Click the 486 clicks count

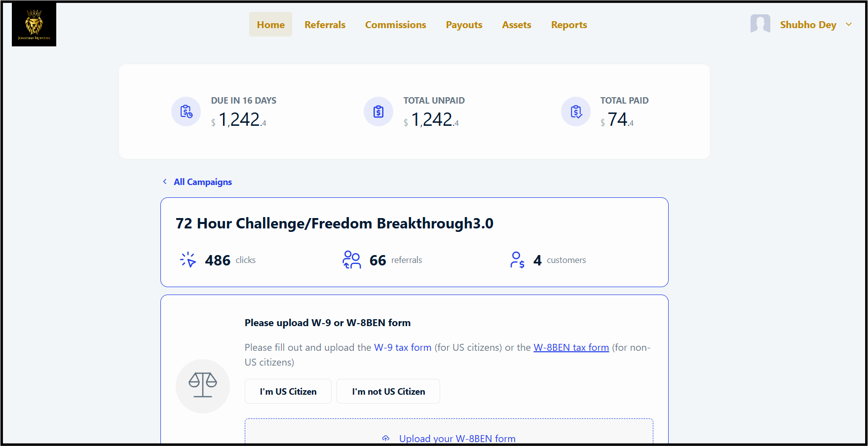pyautogui.click(x=218, y=260)
